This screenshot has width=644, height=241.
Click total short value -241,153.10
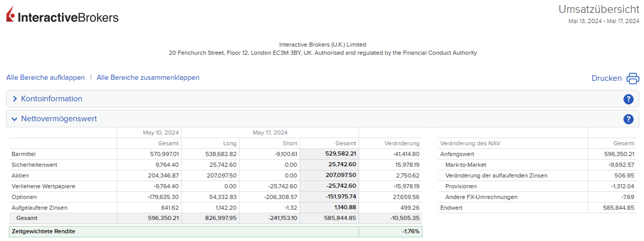(282, 218)
